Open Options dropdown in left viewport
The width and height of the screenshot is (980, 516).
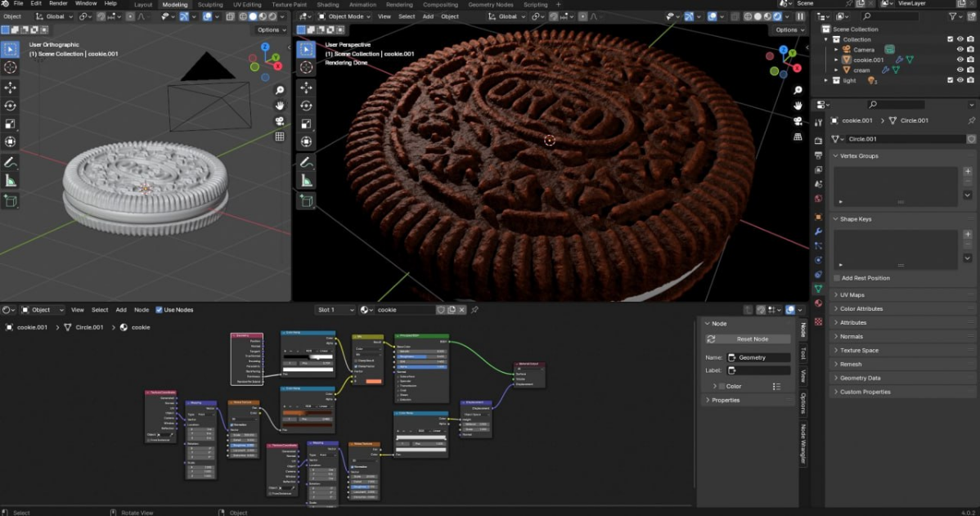point(272,30)
